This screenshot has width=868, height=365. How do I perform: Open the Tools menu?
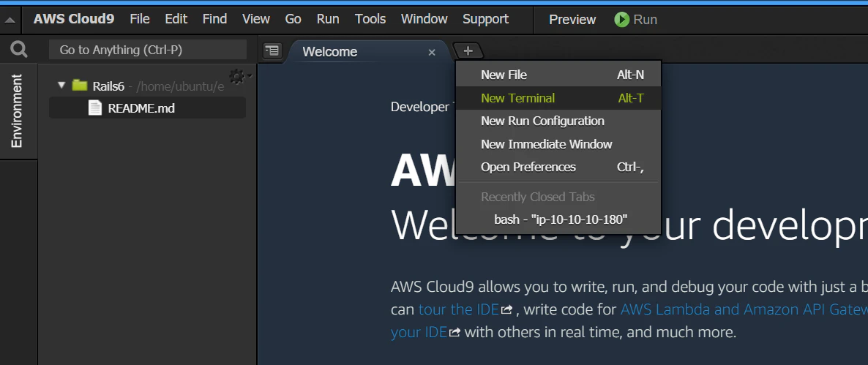point(370,19)
